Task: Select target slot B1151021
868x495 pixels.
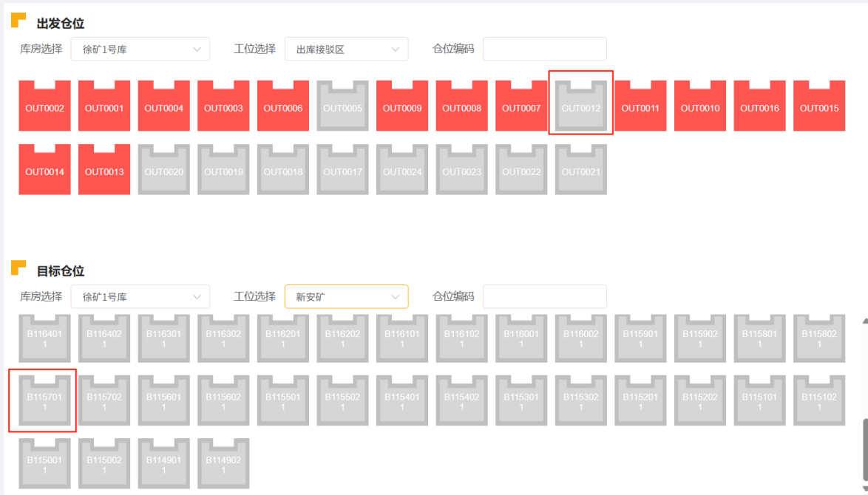Action: 819,401
